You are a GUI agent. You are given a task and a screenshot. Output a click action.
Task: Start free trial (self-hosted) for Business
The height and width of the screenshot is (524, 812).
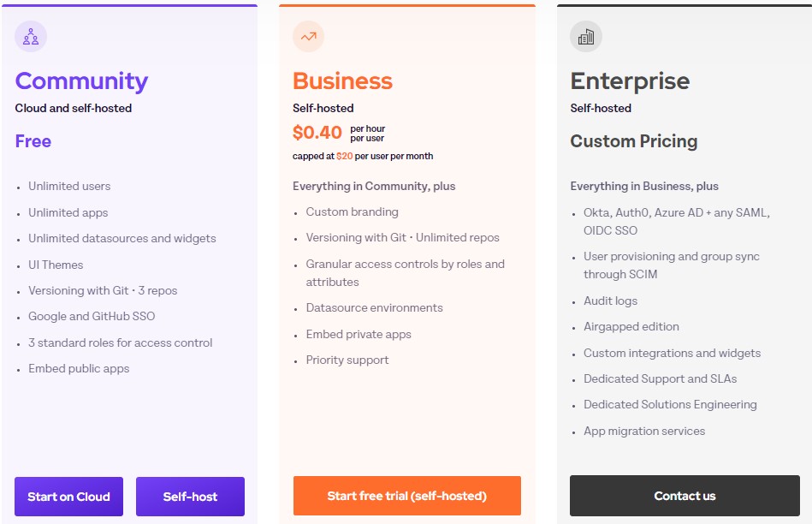[x=407, y=496]
